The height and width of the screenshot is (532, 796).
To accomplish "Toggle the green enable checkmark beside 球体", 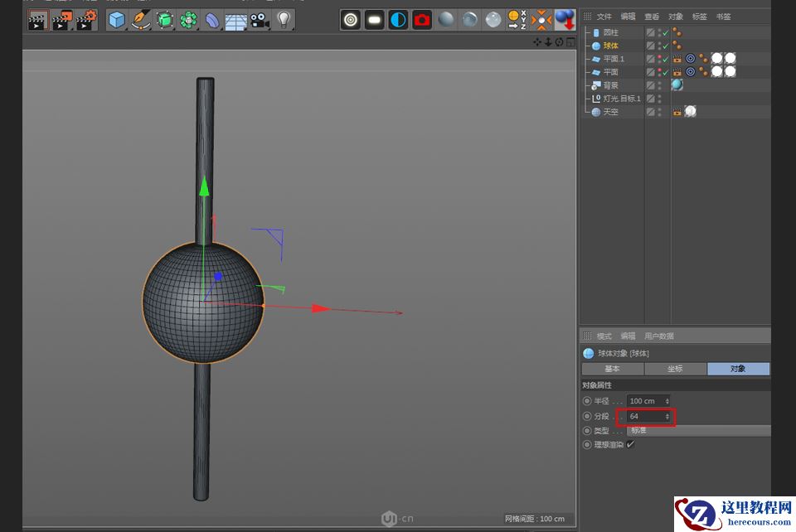I will pyautogui.click(x=664, y=44).
